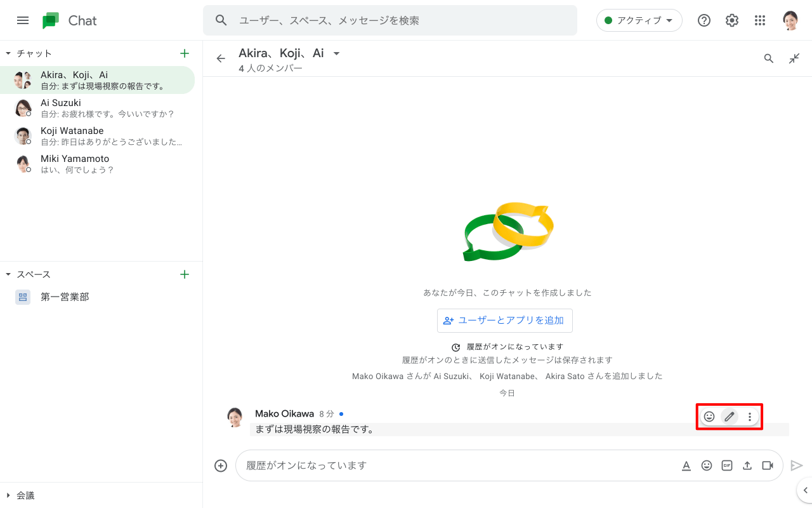Search within this conversation
Screen dimensions: 812x508
[x=769, y=58]
